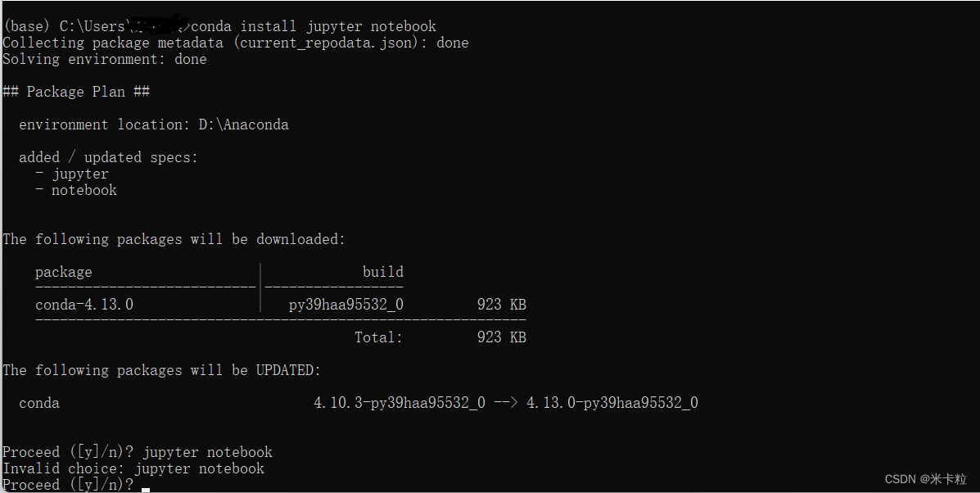The width and height of the screenshot is (980, 493).
Task: Click "The following packages will be downloaded" line
Action: click(x=174, y=239)
